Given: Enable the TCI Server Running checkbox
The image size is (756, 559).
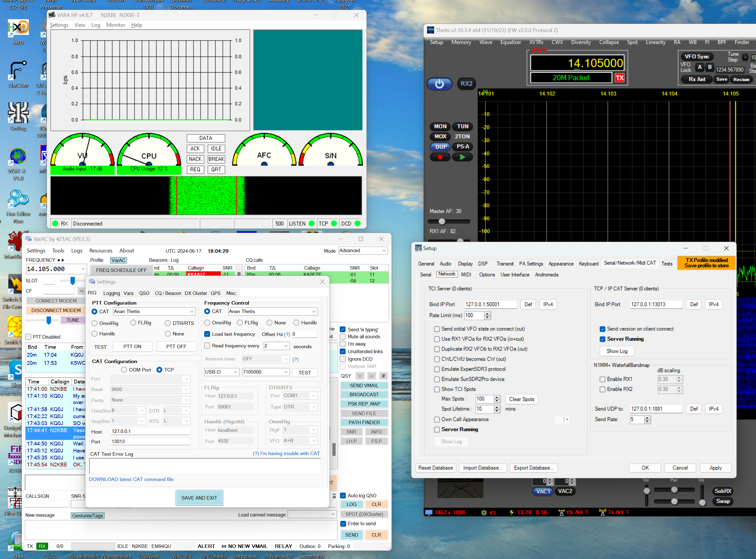Looking at the screenshot, I should click(437, 430).
